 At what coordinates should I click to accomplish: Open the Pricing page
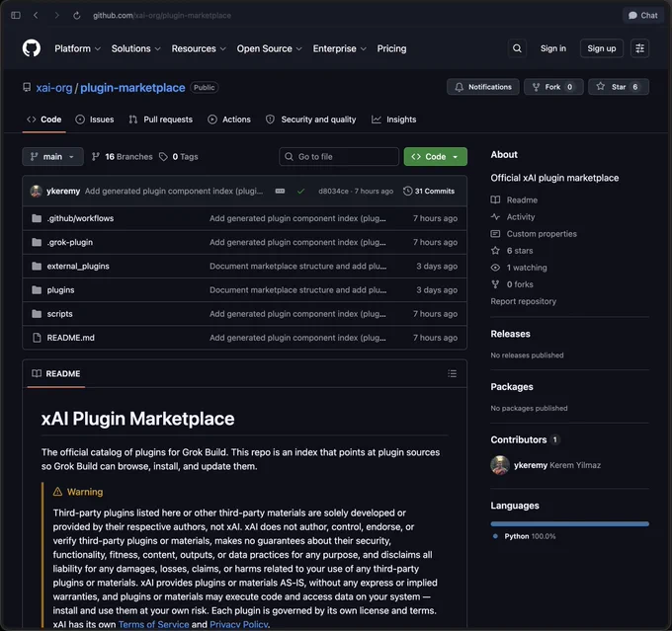click(x=391, y=48)
